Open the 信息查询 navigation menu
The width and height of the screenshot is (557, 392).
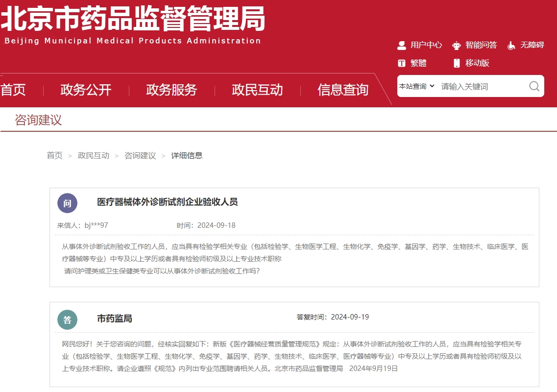tap(343, 90)
